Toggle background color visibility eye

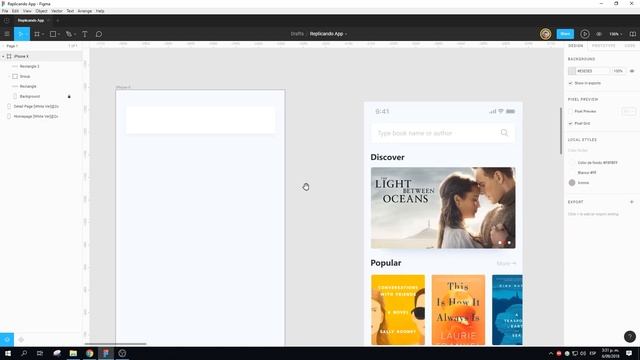632,71
